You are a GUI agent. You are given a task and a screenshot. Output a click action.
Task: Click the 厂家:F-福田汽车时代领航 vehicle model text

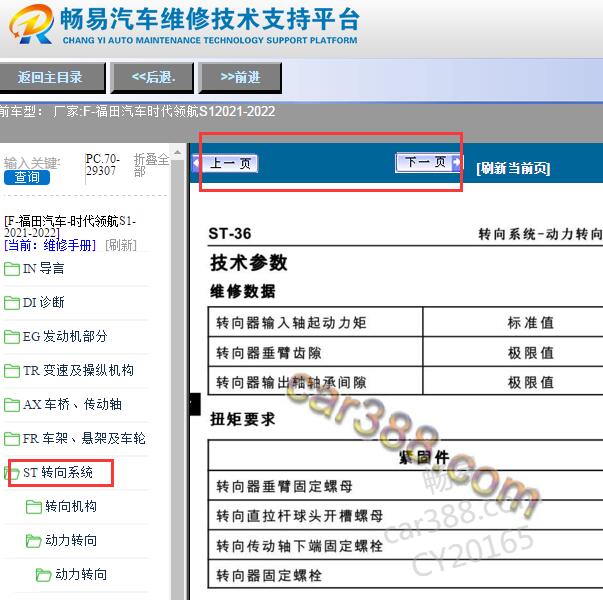tap(164, 112)
